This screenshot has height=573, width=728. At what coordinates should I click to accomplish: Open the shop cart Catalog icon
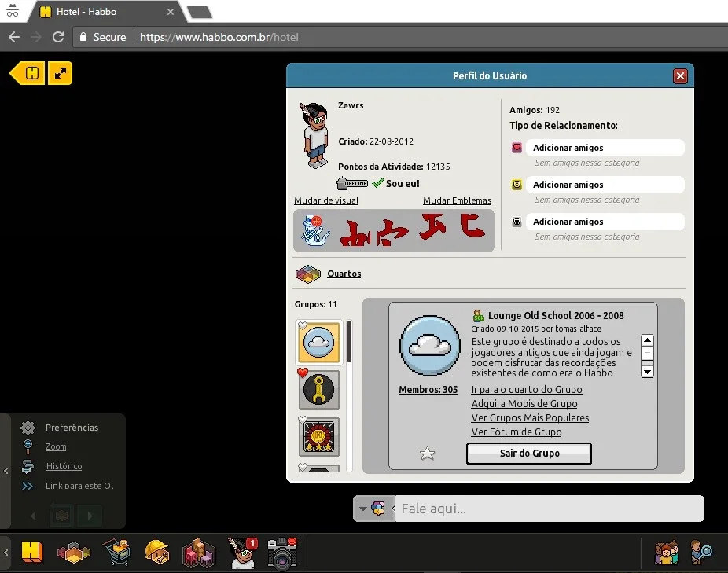(x=116, y=552)
